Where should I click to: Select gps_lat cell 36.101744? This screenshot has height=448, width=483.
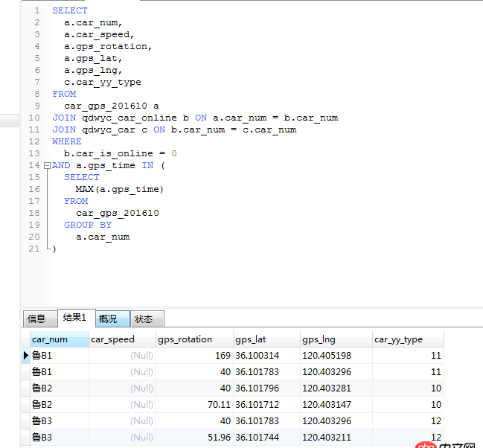coord(266,437)
